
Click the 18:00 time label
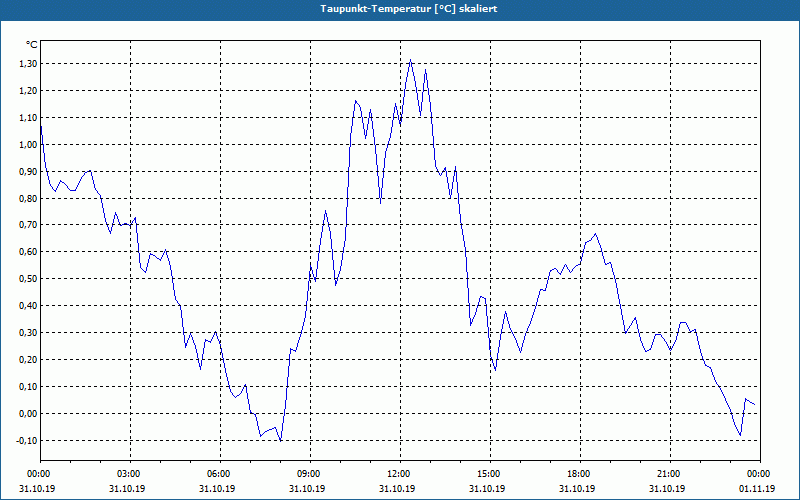580,474
